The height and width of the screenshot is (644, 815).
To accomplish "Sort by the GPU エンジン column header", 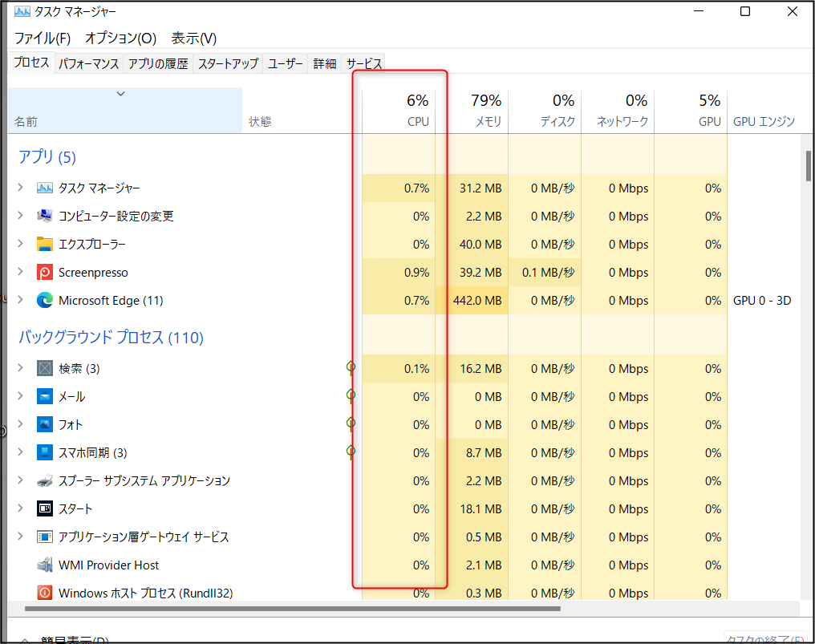I will (764, 110).
